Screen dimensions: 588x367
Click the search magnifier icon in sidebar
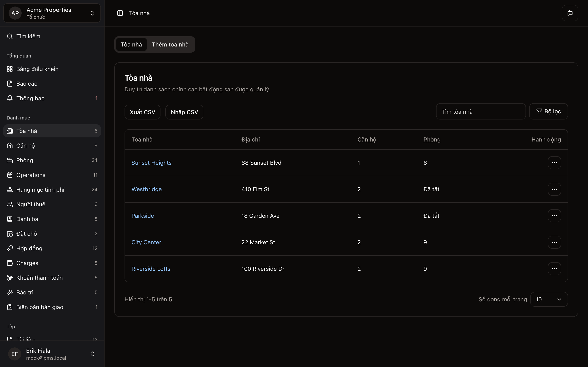tap(10, 36)
